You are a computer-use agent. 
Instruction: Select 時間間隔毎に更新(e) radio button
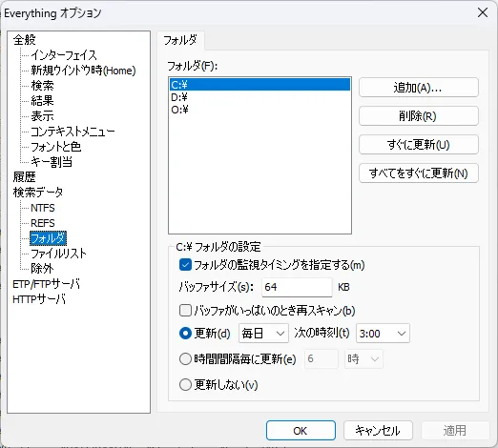click(x=185, y=359)
